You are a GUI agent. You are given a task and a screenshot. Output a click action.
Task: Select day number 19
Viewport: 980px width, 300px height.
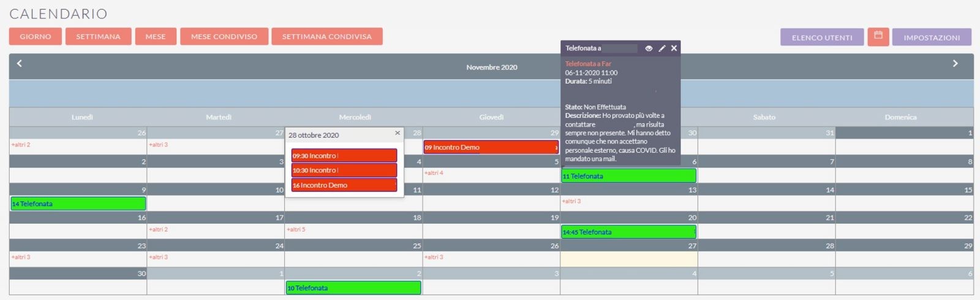(x=554, y=218)
